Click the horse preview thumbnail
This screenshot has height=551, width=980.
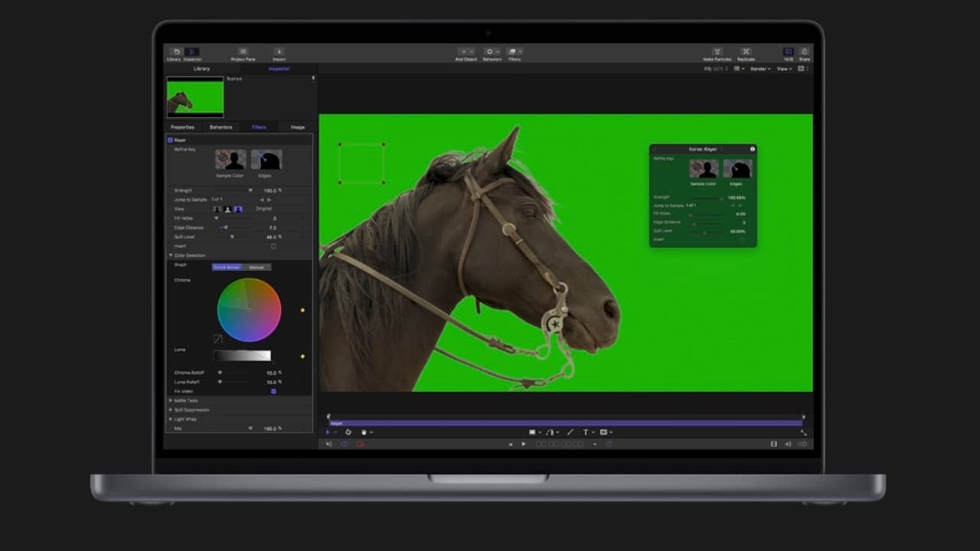tap(195, 98)
